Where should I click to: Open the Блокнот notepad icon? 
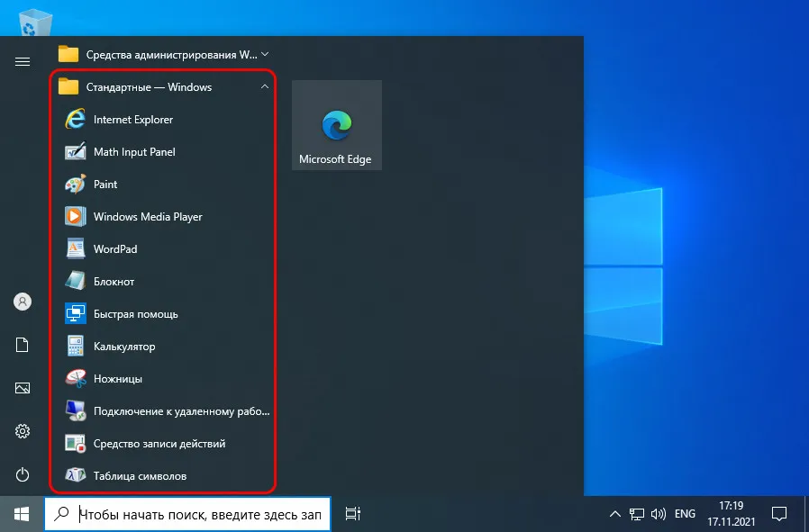click(76, 282)
